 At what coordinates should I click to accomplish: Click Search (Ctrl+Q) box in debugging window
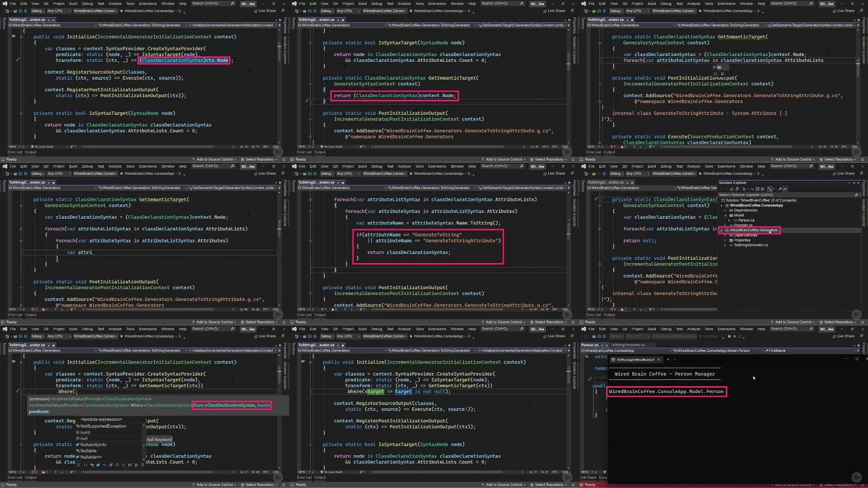click(x=792, y=329)
